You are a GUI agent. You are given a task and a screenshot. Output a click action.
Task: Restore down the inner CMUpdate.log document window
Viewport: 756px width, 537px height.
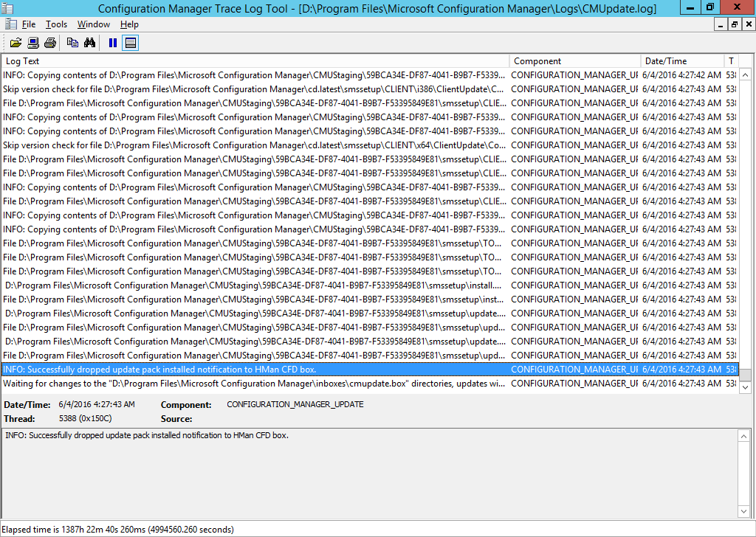point(735,24)
